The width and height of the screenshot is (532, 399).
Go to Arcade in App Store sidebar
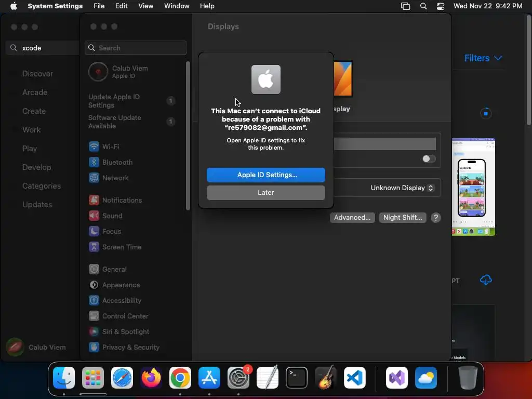pyautogui.click(x=35, y=92)
